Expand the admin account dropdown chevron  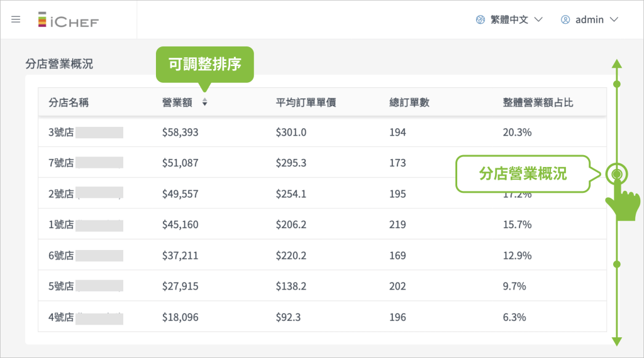pos(614,19)
